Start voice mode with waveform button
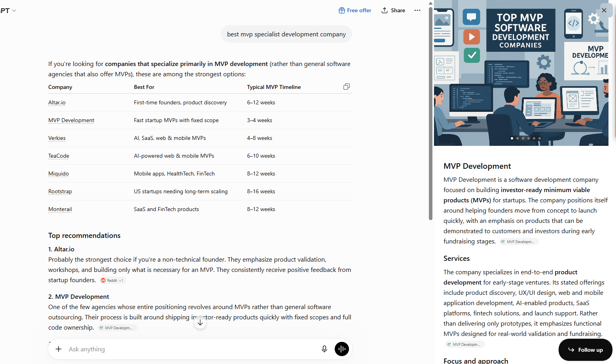Screen dimensions: 616x364 pos(342,349)
